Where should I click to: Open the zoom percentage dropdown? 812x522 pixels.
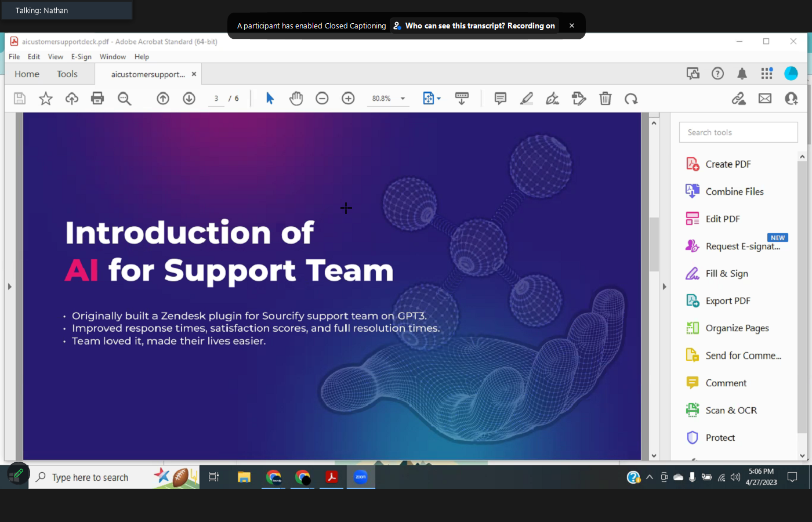pyautogui.click(x=403, y=99)
